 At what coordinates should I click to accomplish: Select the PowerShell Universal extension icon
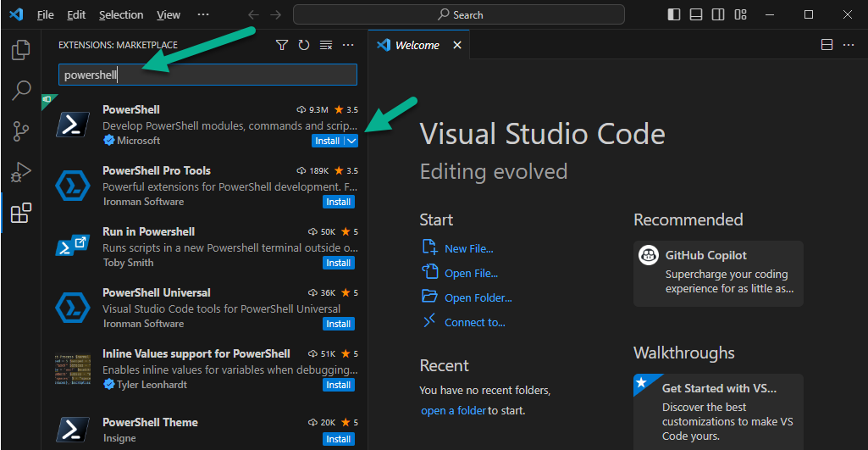pyautogui.click(x=73, y=308)
